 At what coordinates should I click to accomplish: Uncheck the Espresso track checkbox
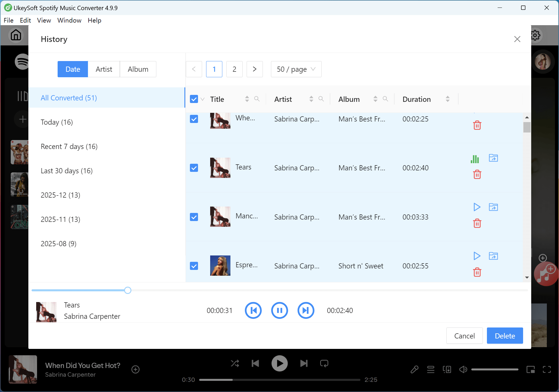[x=194, y=266]
